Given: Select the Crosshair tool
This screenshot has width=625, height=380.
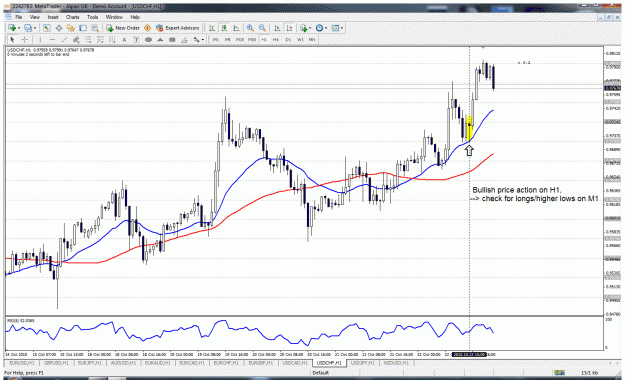Looking at the screenshot, I should tap(24, 39).
